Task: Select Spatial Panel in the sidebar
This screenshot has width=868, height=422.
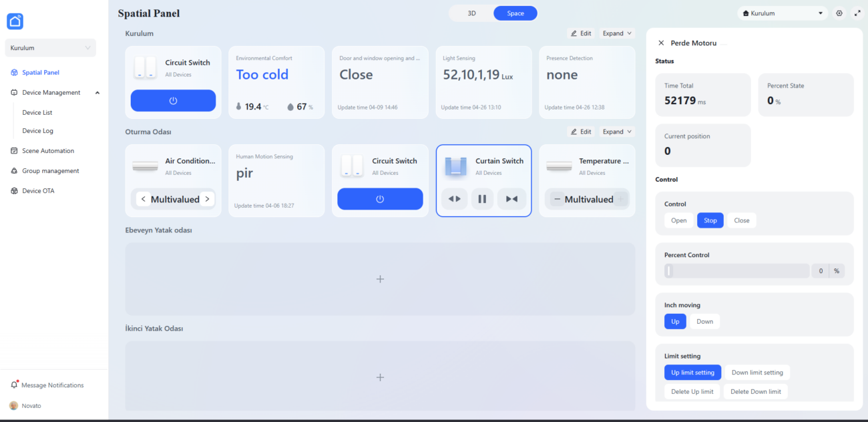Action: pos(40,72)
